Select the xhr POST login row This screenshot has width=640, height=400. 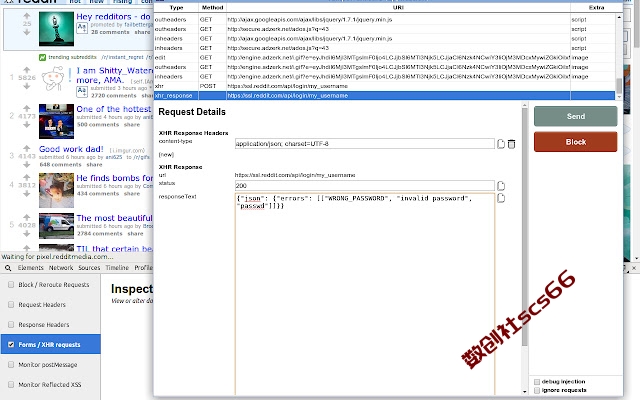coord(384,86)
